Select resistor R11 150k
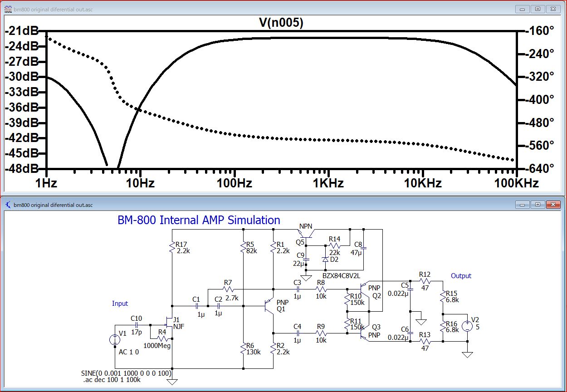 click(347, 323)
